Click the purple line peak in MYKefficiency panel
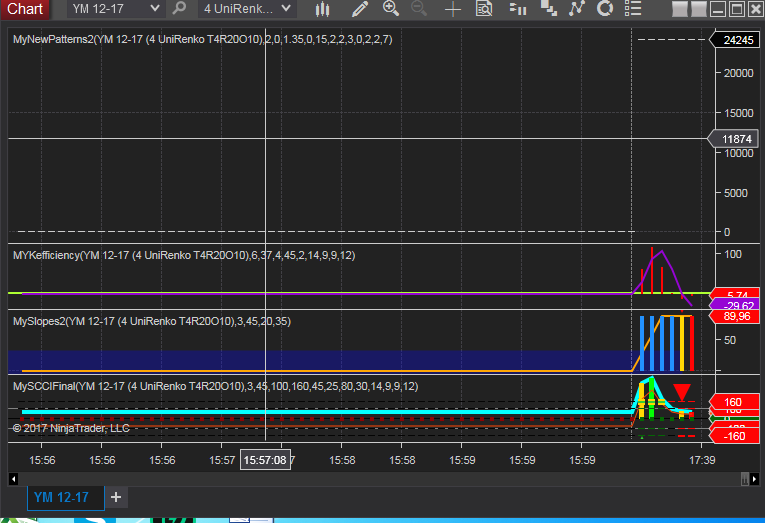 click(x=662, y=251)
